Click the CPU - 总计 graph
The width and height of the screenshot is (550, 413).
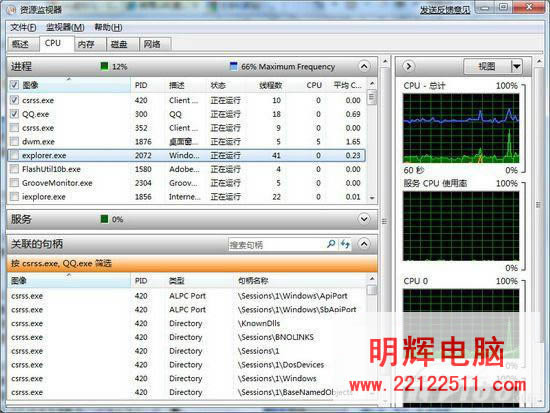point(461,128)
